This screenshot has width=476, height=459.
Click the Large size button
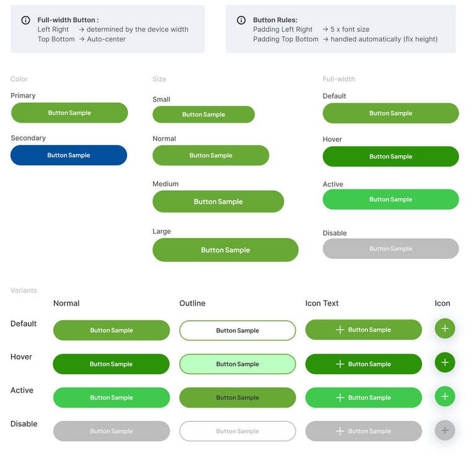coord(225,250)
